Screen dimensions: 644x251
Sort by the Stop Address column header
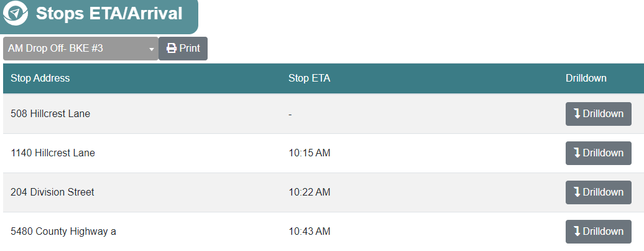[40, 78]
